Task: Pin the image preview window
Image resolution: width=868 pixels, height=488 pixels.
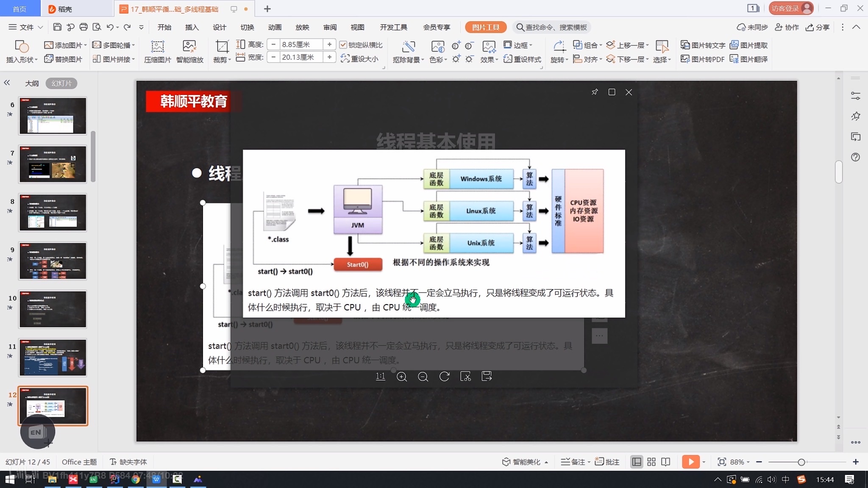Action: point(595,92)
